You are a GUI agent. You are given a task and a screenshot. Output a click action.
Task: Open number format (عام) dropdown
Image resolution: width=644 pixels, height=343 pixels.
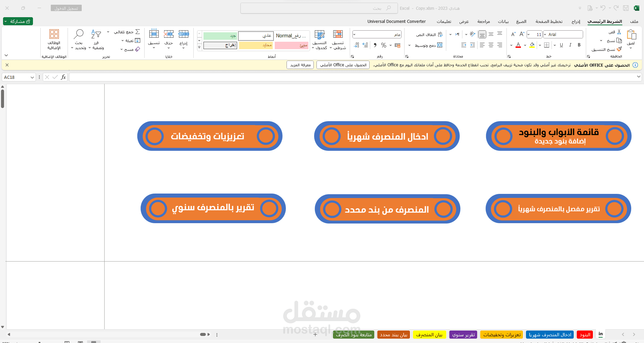click(x=354, y=34)
